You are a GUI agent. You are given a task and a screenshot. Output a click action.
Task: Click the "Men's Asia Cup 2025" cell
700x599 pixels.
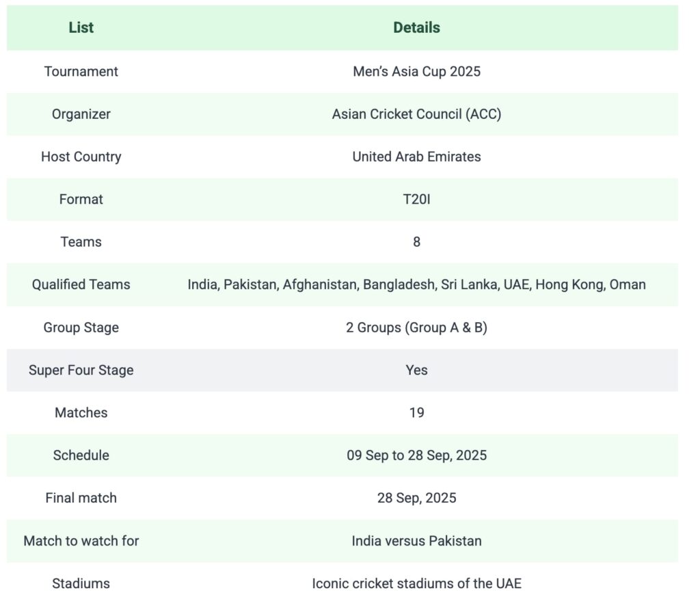tap(416, 71)
